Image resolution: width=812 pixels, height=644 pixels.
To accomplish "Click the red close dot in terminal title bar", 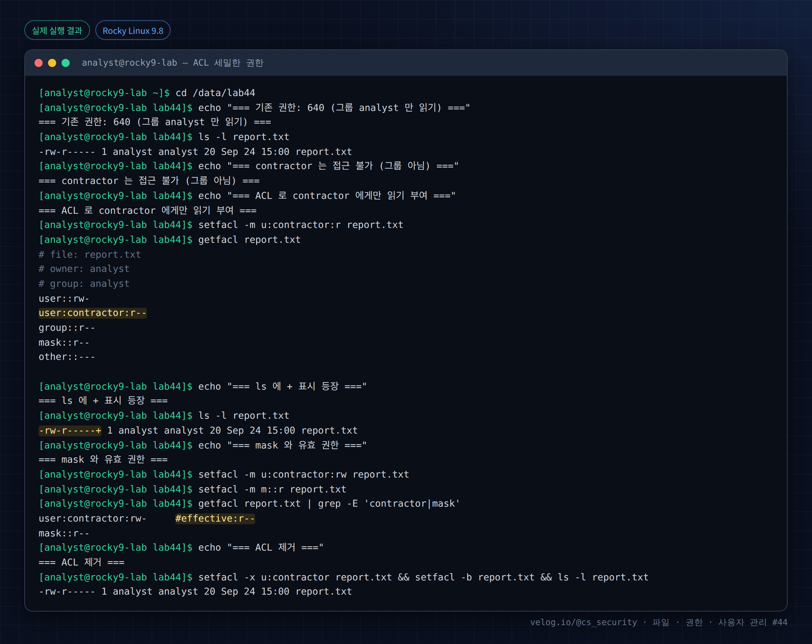I will coord(39,63).
